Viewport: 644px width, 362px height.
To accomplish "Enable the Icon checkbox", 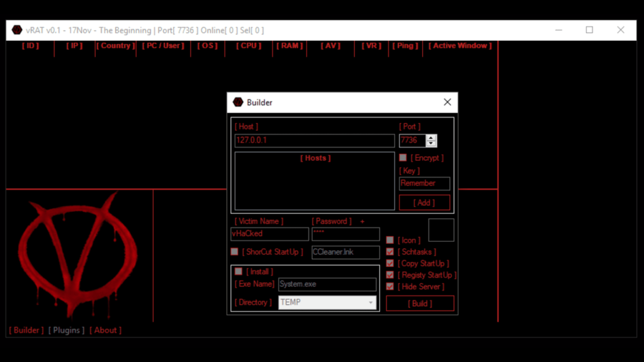I will pyautogui.click(x=390, y=240).
